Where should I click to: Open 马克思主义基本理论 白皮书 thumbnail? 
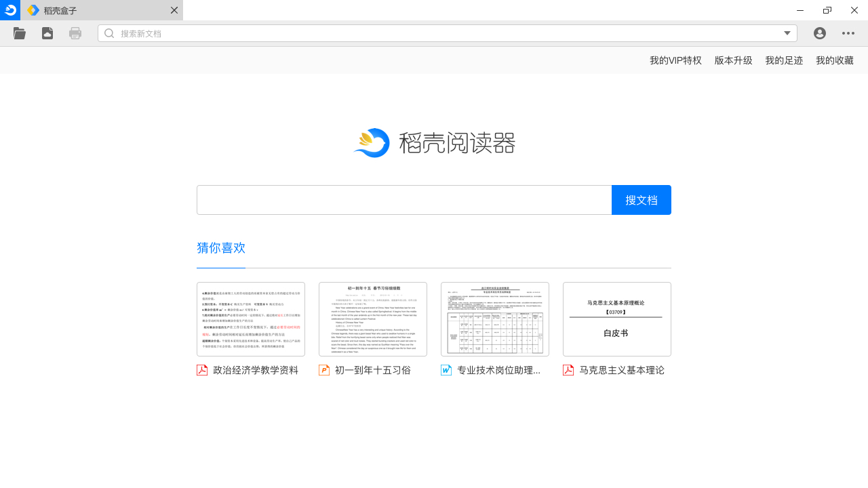(x=617, y=319)
